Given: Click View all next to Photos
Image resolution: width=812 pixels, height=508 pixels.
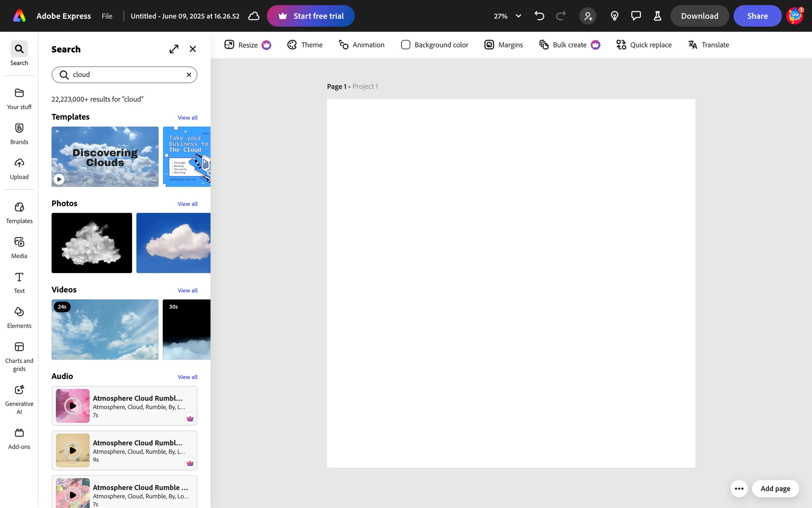Looking at the screenshot, I should pos(187,204).
